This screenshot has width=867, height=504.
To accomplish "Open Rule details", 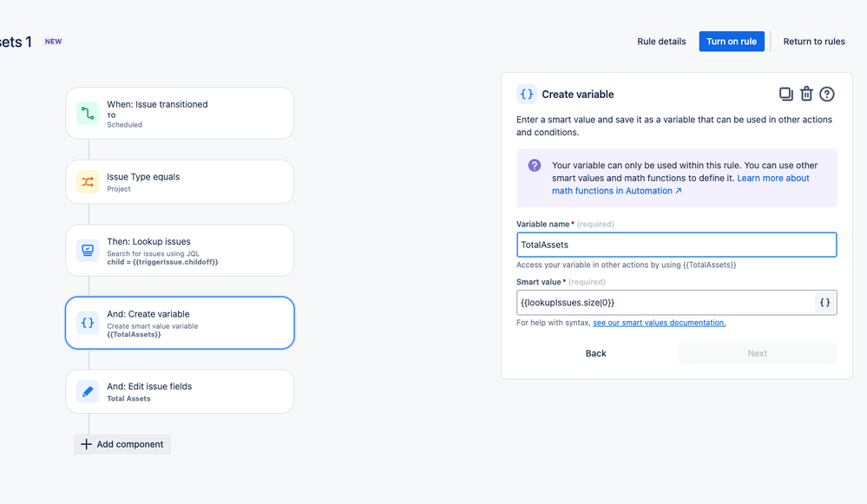I will 661,42.
